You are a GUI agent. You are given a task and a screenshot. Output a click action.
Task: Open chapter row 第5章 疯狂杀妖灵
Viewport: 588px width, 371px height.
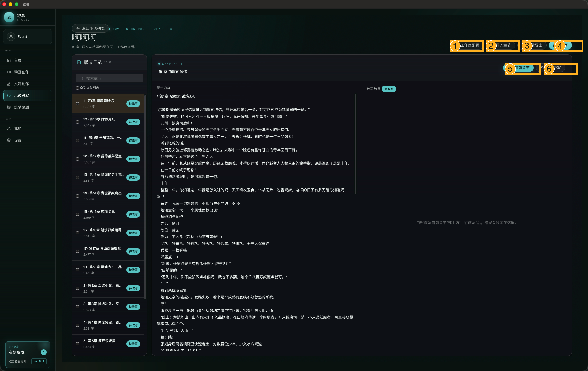pyautogui.click(x=108, y=344)
